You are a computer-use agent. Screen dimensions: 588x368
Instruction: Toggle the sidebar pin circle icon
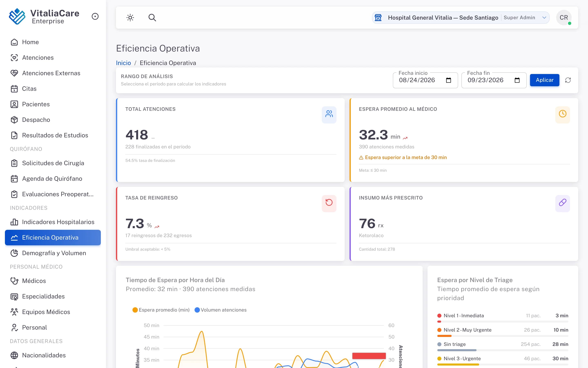click(95, 16)
